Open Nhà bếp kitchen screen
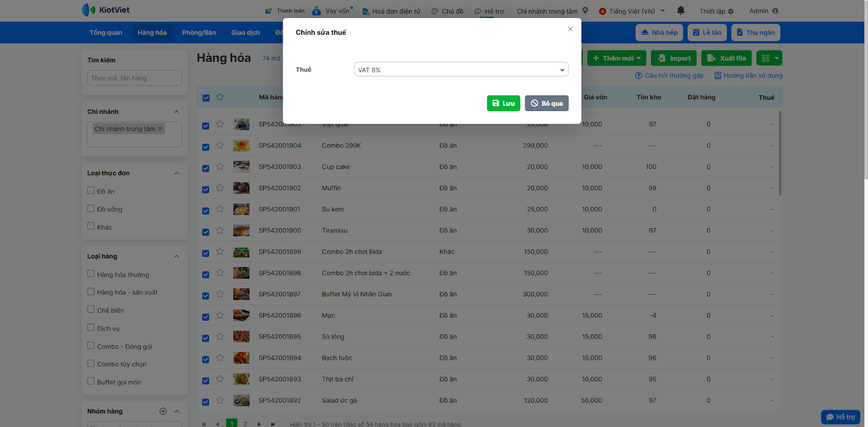The width and height of the screenshot is (868, 427). point(659,33)
